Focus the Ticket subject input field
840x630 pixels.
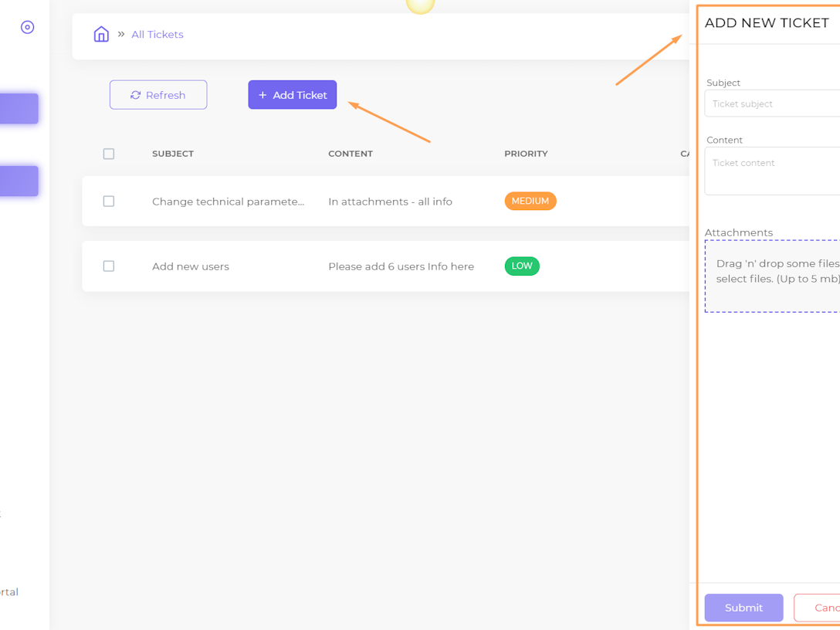pyautogui.click(x=772, y=103)
